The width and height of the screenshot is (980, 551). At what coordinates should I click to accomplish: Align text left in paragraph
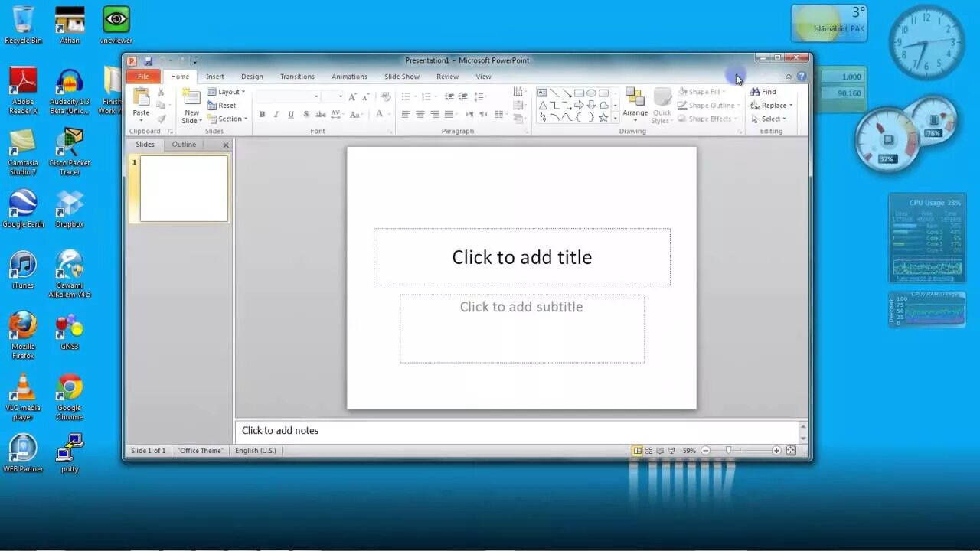click(406, 115)
